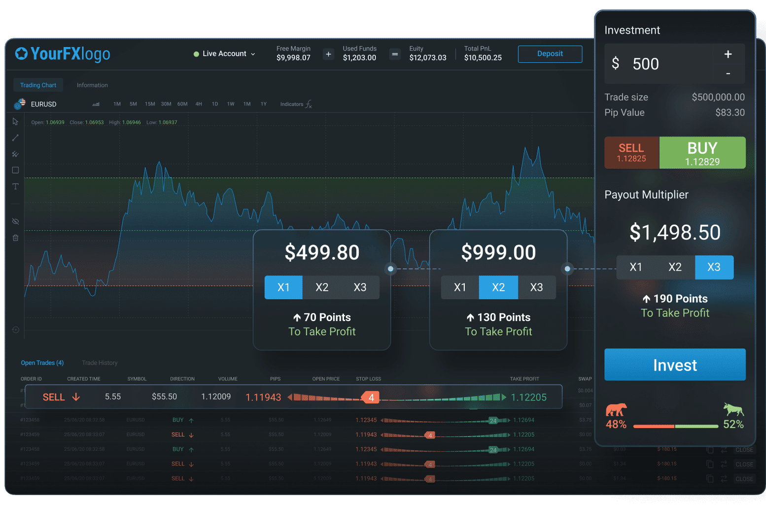Viewport: 766px width, 532px height.
Task: Select X1 multiplier on the $999.00 card
Action: point(460,287)
